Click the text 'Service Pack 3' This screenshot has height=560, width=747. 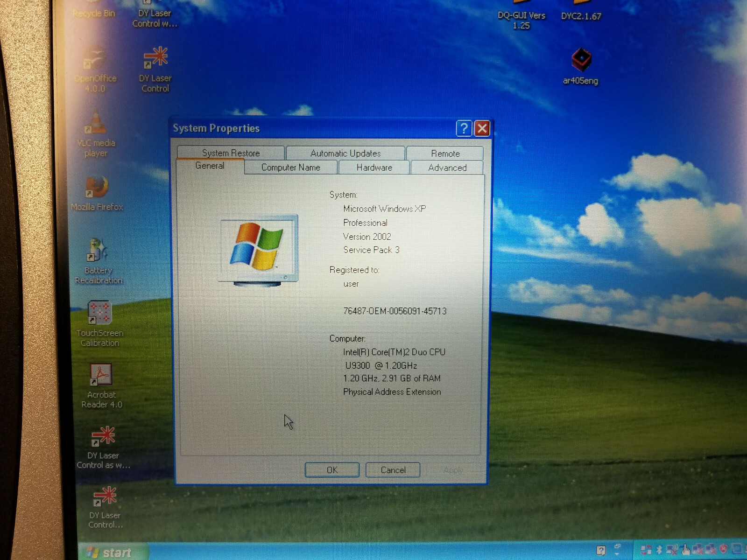(372, 250)
